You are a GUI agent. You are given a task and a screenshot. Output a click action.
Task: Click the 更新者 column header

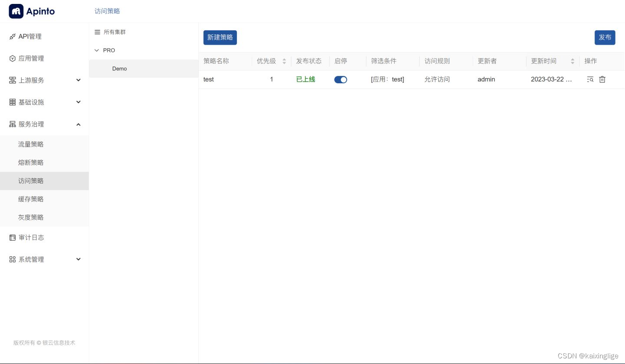point(487,61)
